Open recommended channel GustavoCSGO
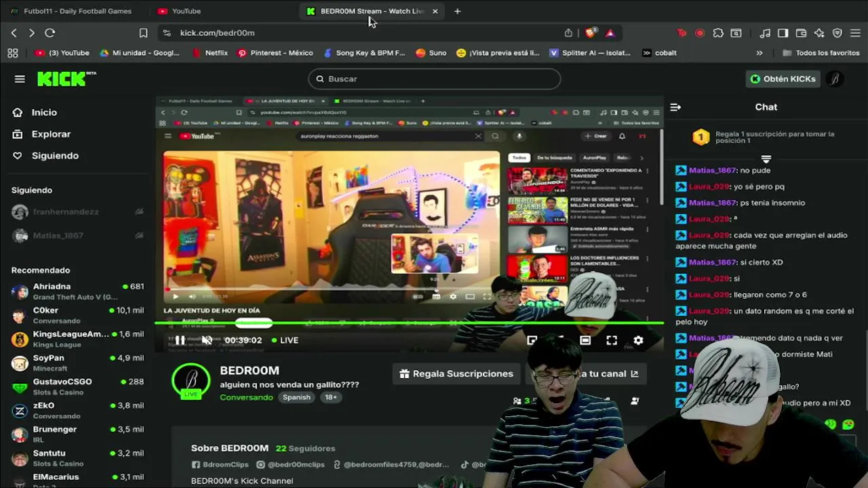The height and width of the screenshot is (488, 868). click(x=78, y=386)
